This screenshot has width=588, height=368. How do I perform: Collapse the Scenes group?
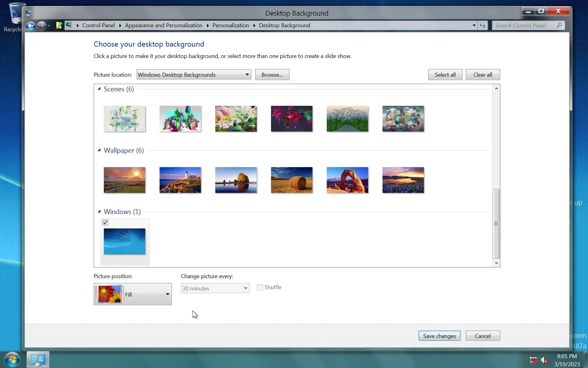click(99, 89)
